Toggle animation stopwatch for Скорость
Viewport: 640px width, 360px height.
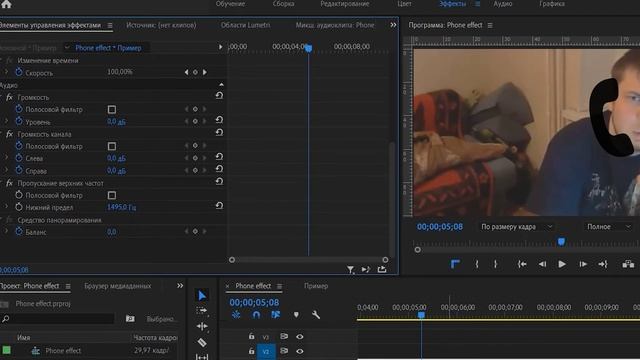19,72
